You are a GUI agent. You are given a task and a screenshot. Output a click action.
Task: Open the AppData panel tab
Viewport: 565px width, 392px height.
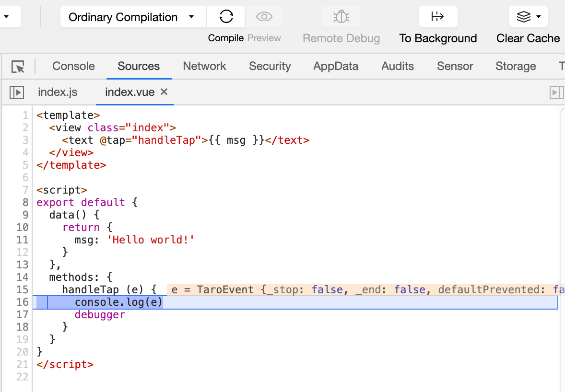click(x=335, y=66)
